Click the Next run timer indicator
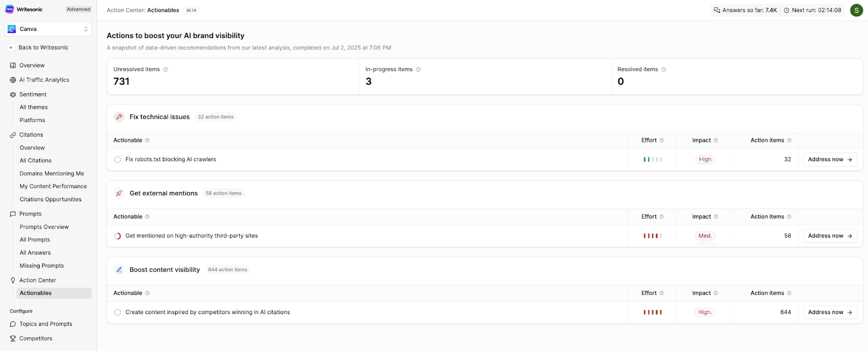Image resolution: width=868 pixels, height=351 pixels. click(x=812, y=10)
